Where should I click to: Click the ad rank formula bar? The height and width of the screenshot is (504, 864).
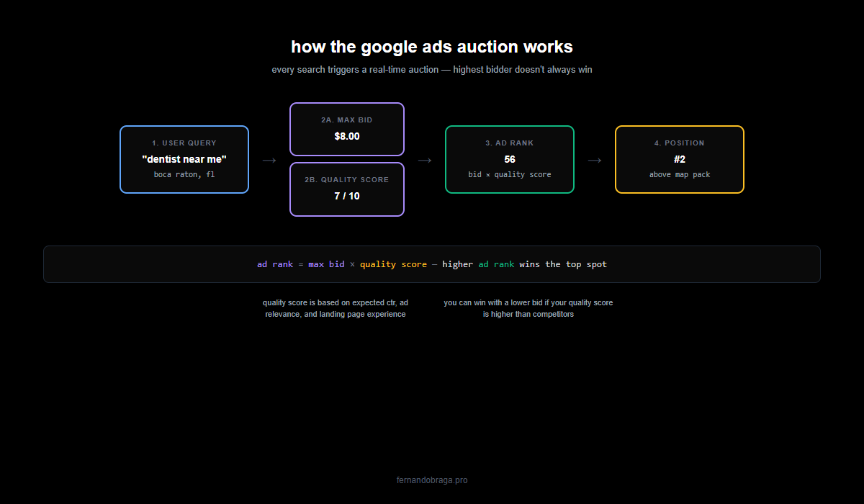click(432, 264)
